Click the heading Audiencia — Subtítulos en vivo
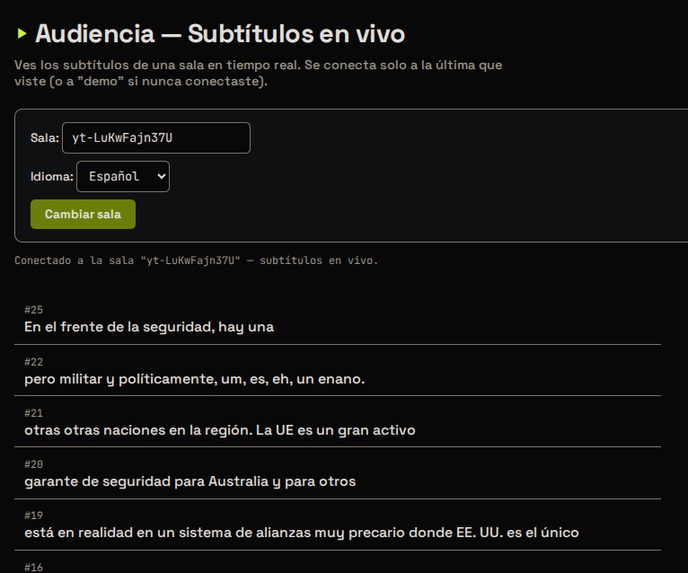 tap(220, 33)
